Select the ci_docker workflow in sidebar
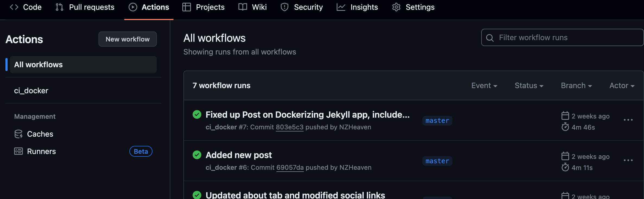The width and height of the screenshot is (644, 199). (x=31, y=91)
